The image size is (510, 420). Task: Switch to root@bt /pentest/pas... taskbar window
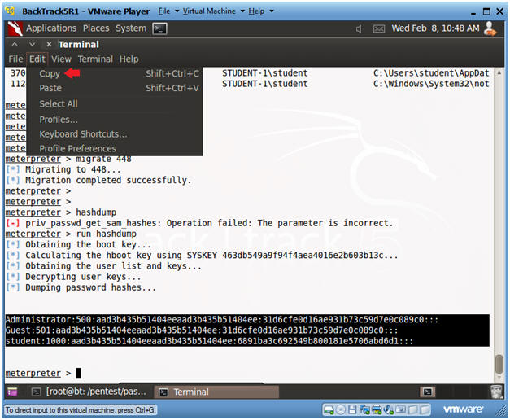pos(89,392)
